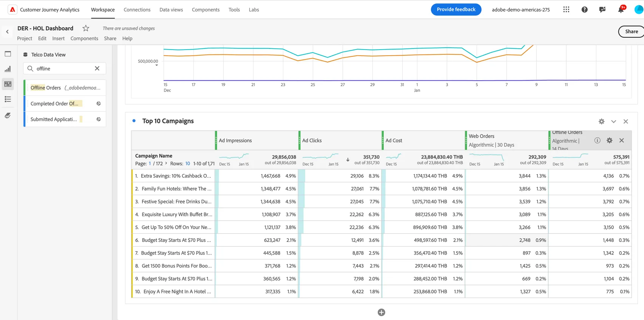Click the Adobe logo icon
The height and width of the screenshot is (320, 644).
(12, 9)
